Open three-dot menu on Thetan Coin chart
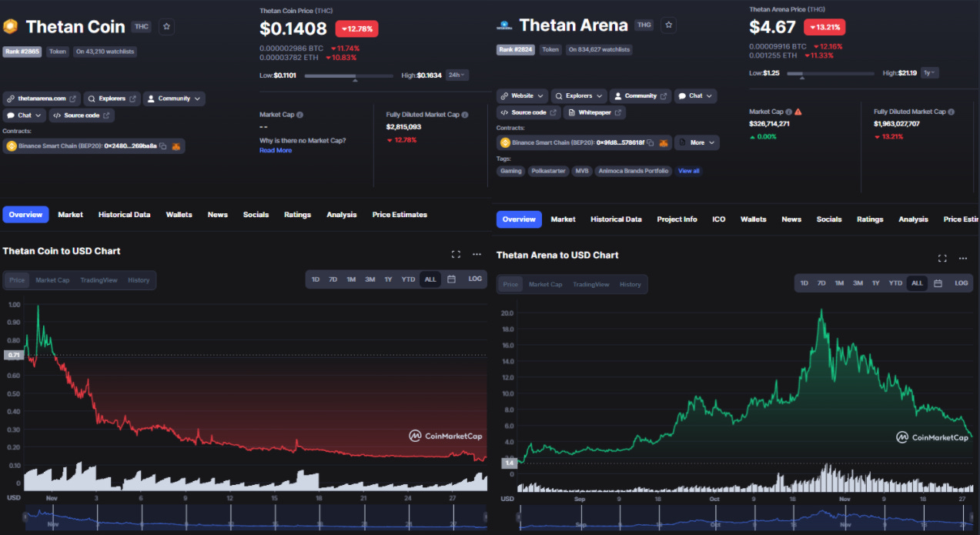Image resolution: width=980 pixels, height=535 pixels. pyautogui.click(x=477, y=254)
